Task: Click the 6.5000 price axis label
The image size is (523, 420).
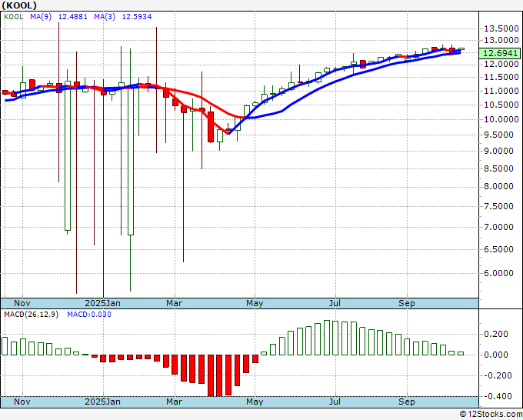Action: point(498,249)
